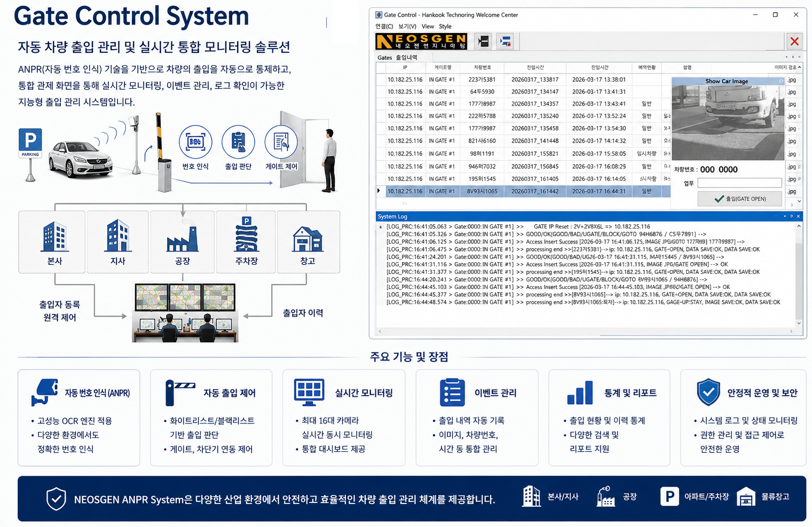
Task: Click the 게이트 제어 document icon
Action: (x=281, y=142)
